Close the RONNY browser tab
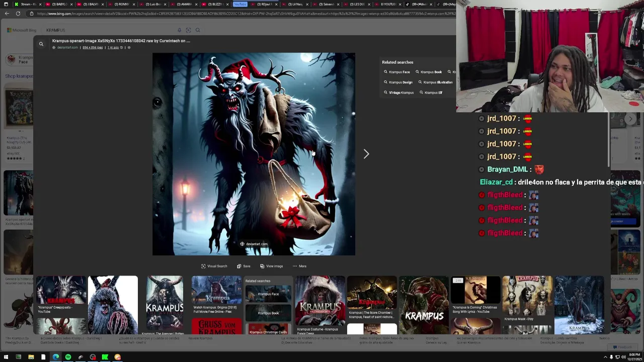The width and height of the screenshot is (644, 362). (x=134, y=4)
